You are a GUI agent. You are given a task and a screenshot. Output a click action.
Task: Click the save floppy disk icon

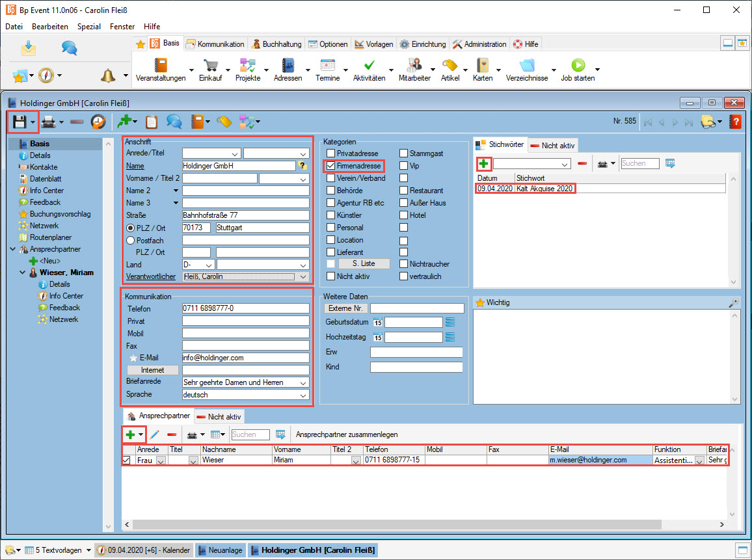(20, 122)
